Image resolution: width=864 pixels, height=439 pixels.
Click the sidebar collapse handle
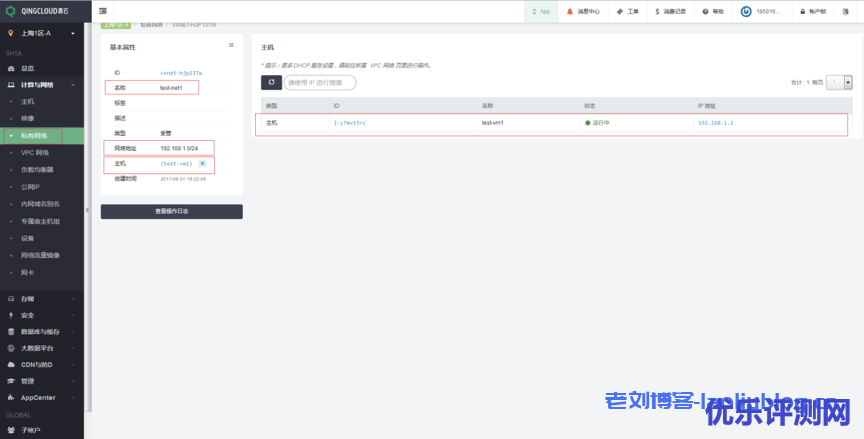(86, 210)
